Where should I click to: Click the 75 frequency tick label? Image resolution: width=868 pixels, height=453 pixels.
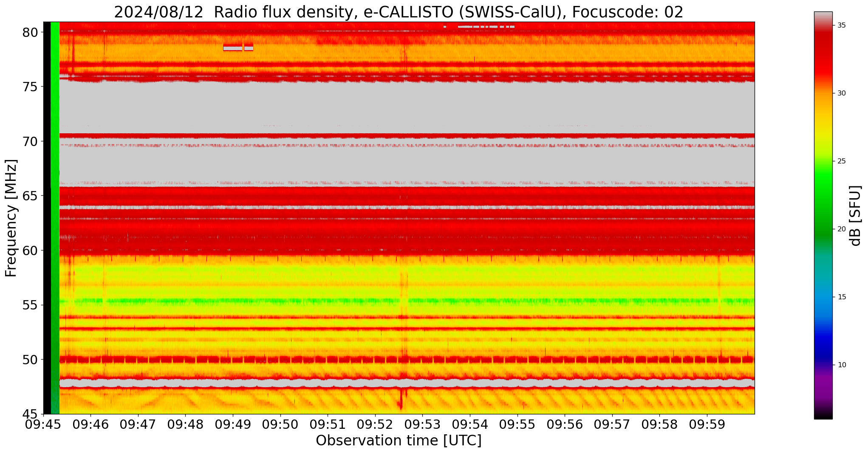(x=30, y=87)
